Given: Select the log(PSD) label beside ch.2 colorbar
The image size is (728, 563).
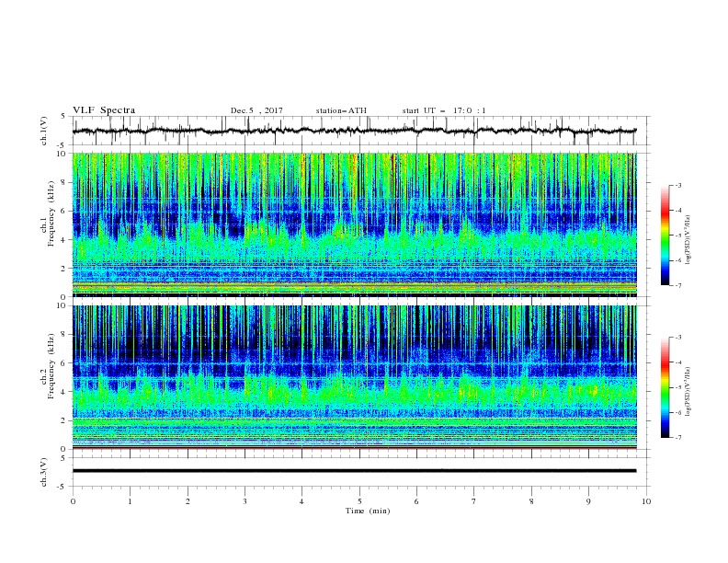Looking at the screenshot, I should coord(688,392).
